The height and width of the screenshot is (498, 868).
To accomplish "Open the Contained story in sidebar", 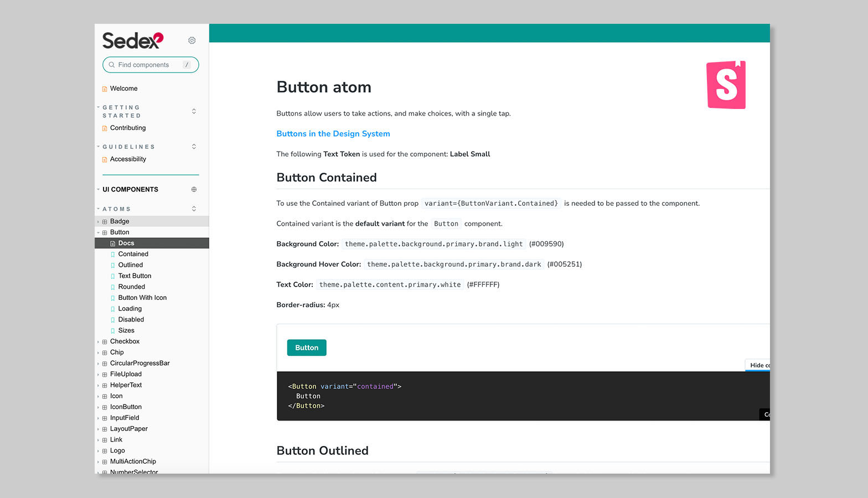I will 133,254.
